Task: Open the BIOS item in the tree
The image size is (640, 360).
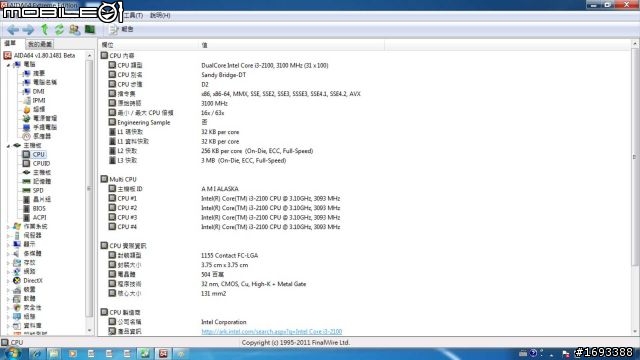Action: click(39, 209)
